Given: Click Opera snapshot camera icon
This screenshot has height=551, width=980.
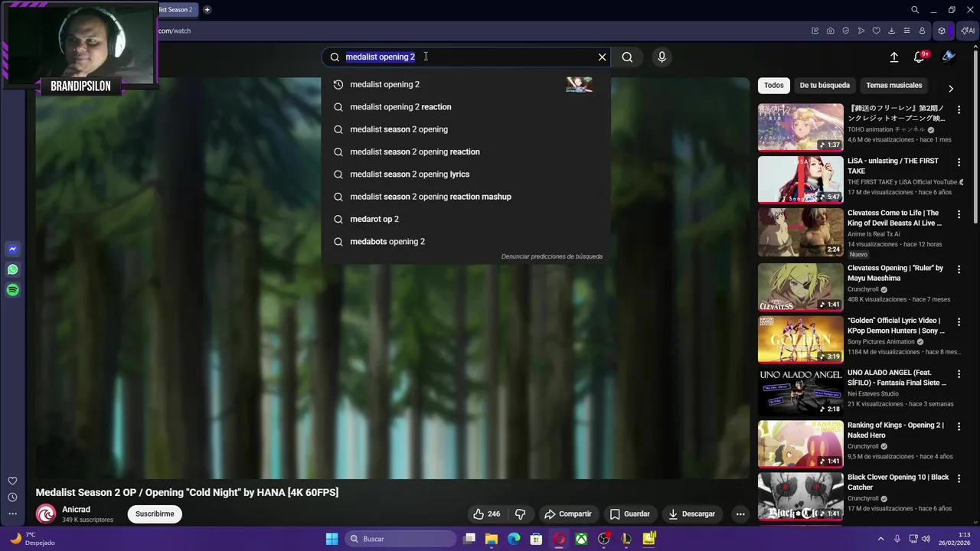Looking at the screenshot, I should click(x=831, y=31).
